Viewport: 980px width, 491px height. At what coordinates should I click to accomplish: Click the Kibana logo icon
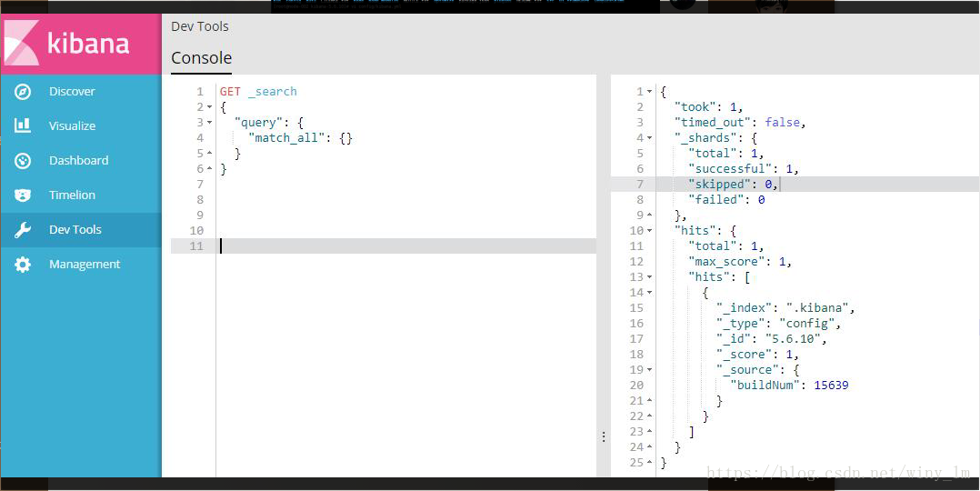[21, 43]
